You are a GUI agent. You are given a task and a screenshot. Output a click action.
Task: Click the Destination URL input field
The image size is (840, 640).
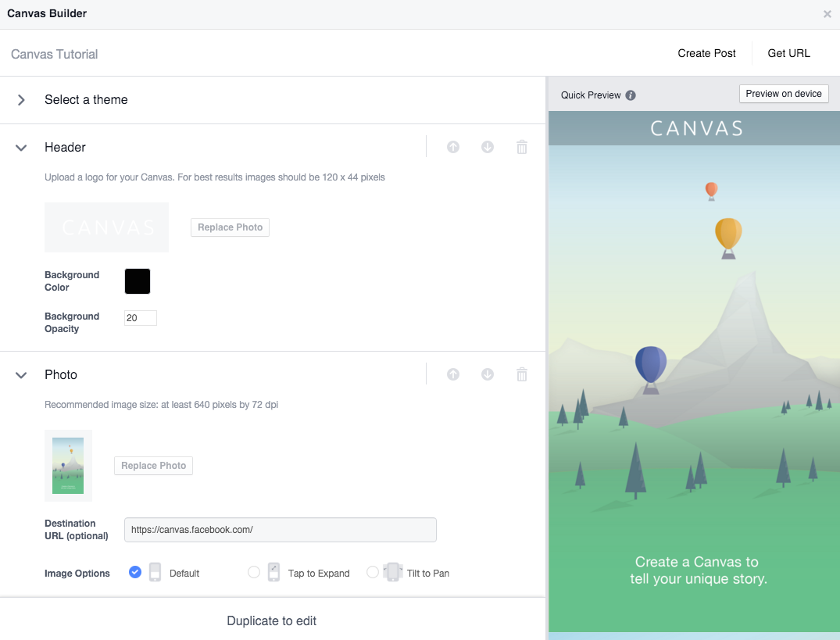(280, 530)
